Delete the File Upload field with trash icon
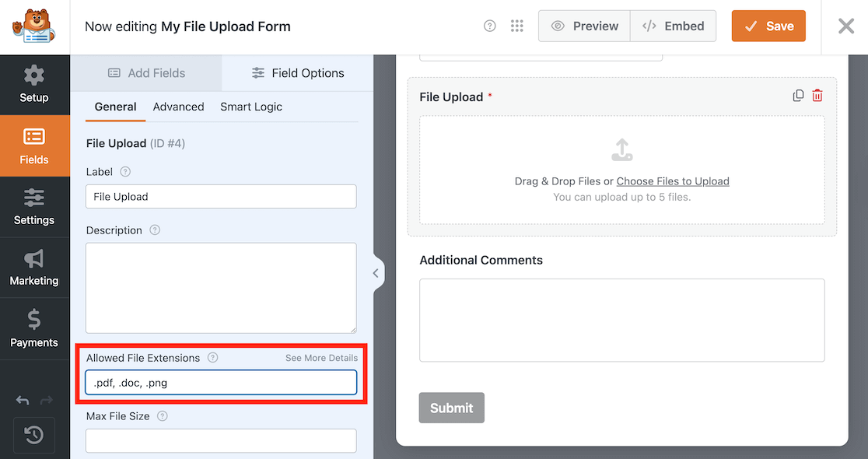The width and height of the screenshot is (868, 459). pyautogui.click(x=817, y=96)
